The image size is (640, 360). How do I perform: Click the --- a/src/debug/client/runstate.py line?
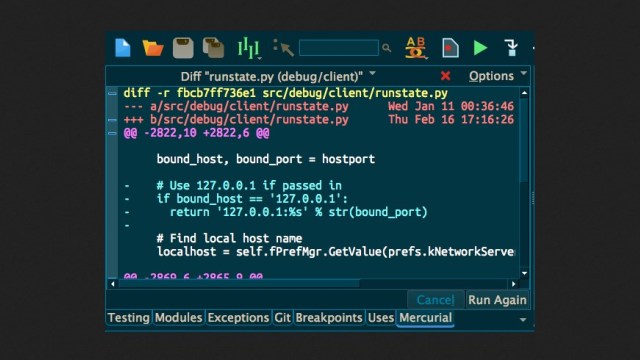(236, 107)
